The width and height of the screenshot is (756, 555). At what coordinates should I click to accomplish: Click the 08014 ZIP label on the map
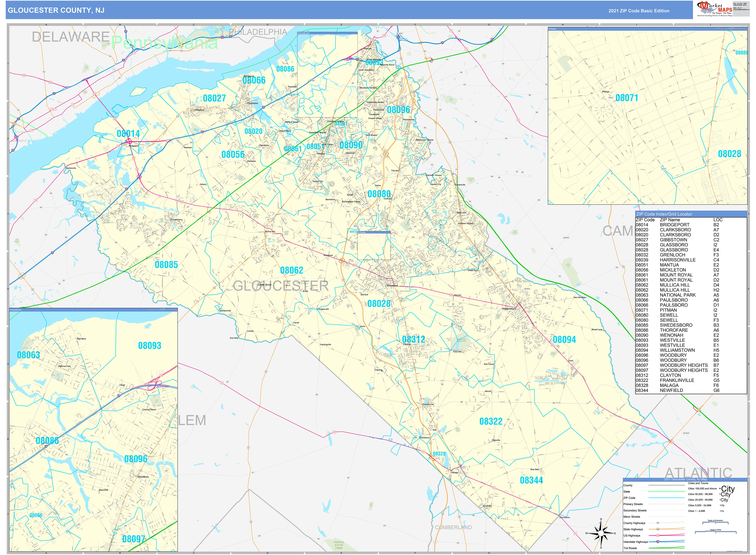128,134
